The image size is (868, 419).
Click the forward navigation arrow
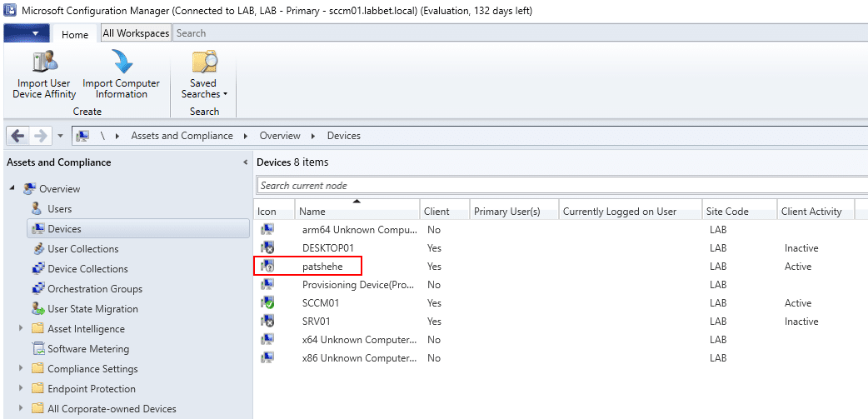point(41,136)
